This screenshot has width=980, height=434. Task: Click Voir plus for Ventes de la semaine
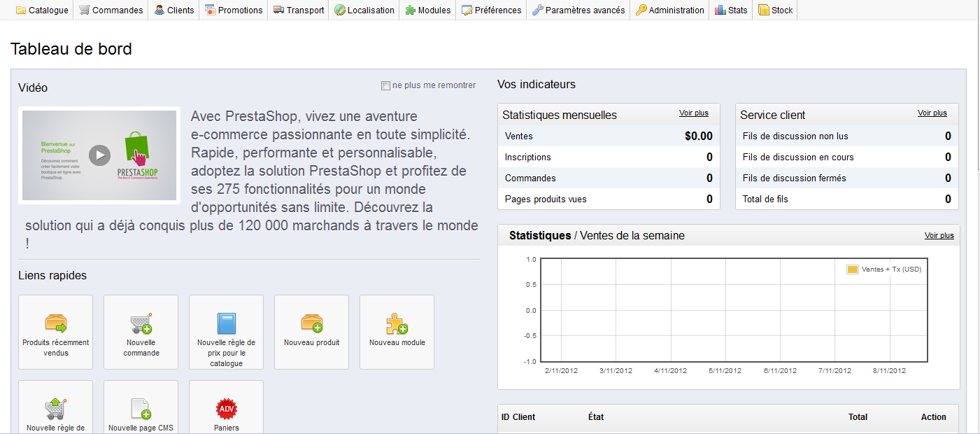(x=939, y=235)
